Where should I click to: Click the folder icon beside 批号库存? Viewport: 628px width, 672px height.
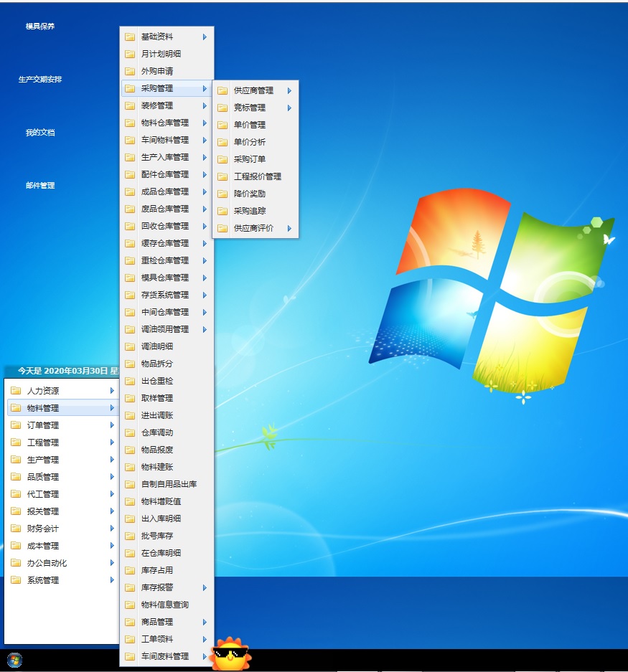(x=129, y=536)
